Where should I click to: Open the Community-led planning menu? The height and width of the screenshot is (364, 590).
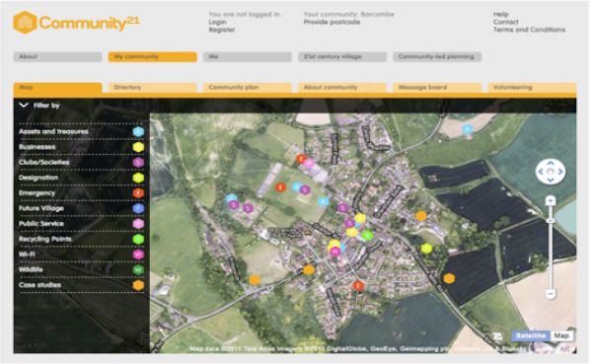[437, 57]
